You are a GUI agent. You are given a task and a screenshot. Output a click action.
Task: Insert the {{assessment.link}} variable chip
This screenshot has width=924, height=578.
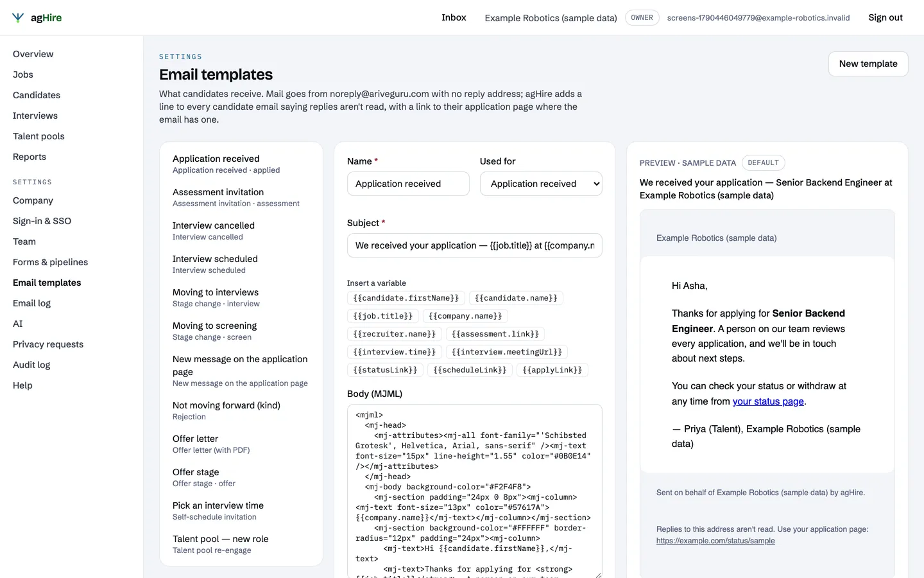(495, 334)
